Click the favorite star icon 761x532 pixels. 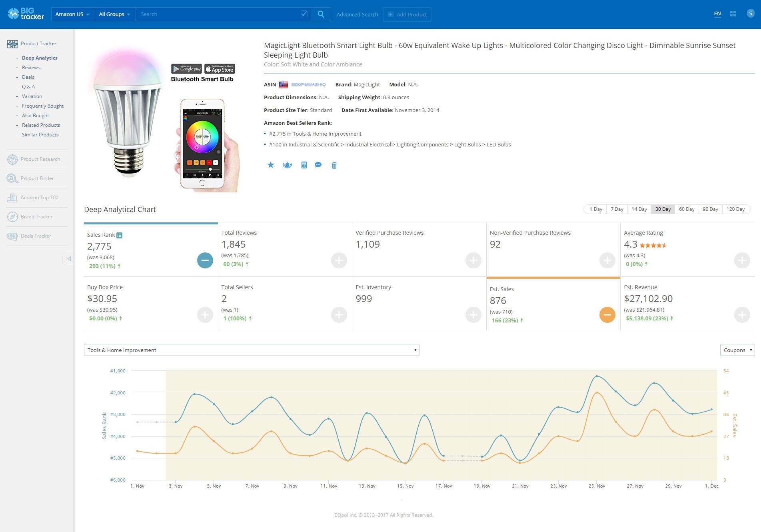(271, 165)
